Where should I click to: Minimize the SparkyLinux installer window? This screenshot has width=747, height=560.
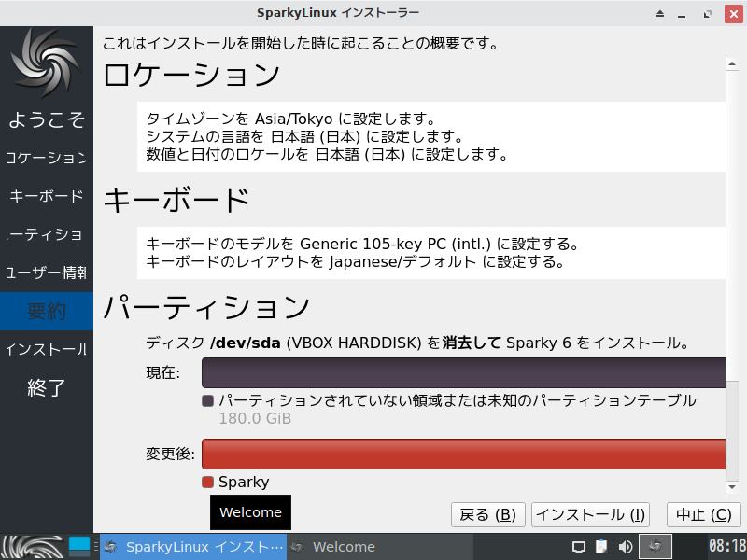[682, 14]
